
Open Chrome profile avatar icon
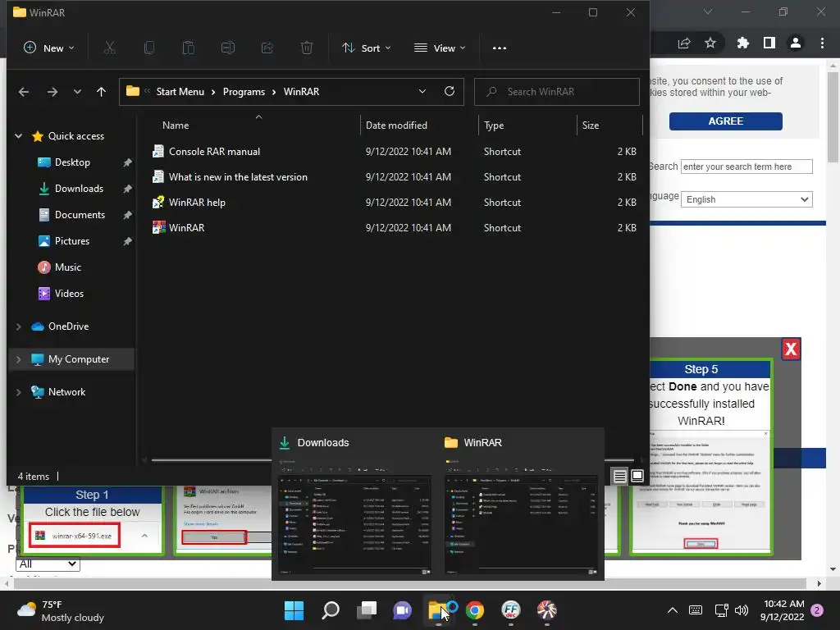796,43
